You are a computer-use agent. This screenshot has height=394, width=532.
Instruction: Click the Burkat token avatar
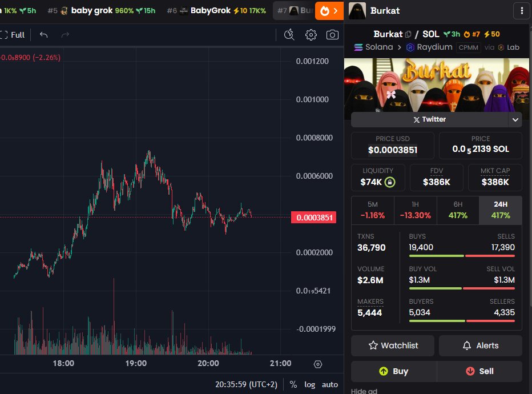click(x=357, y=10)
